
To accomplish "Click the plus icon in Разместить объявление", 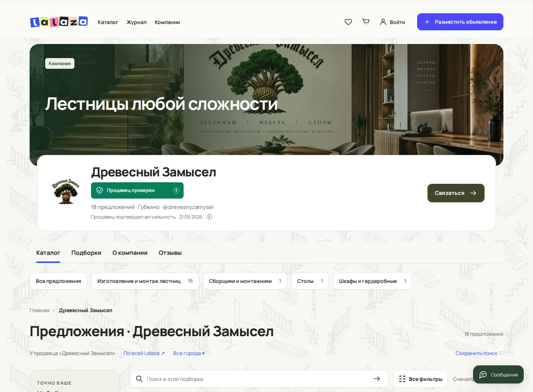I will point(427,22).
